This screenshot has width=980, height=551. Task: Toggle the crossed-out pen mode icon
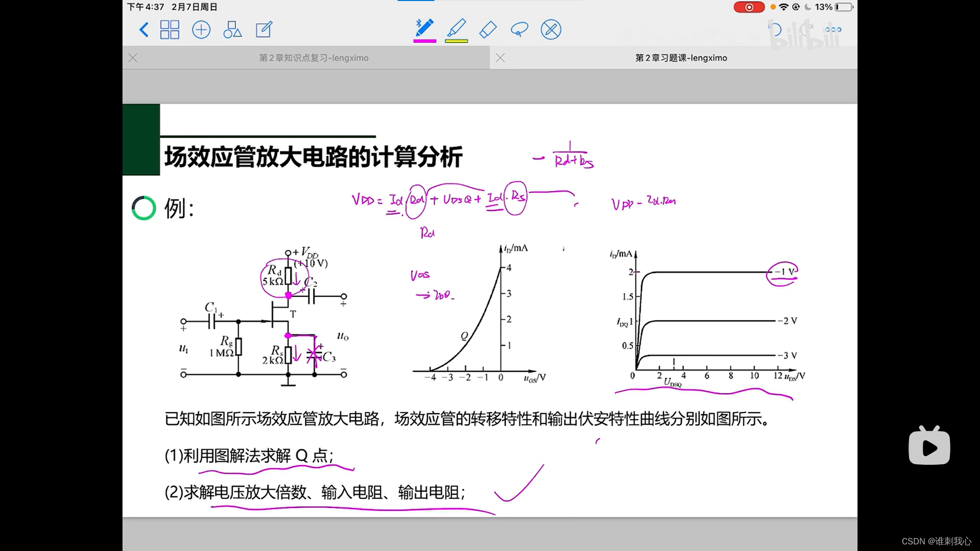551,30
